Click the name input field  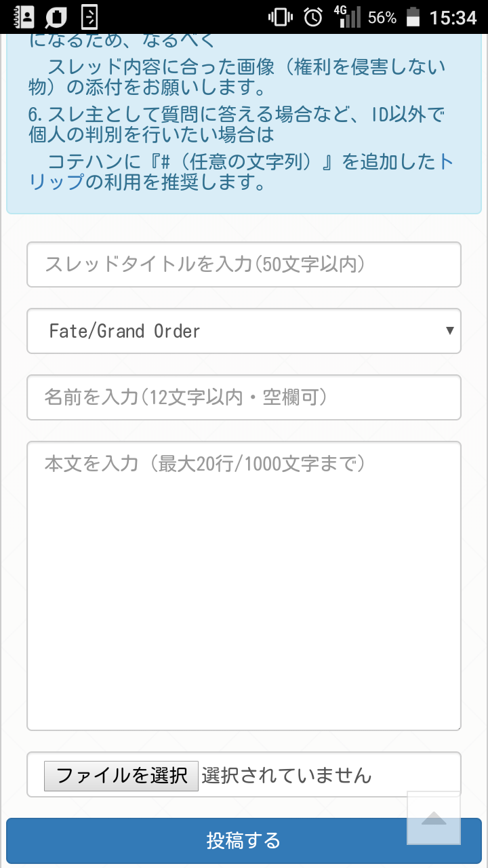click(244, 397)
